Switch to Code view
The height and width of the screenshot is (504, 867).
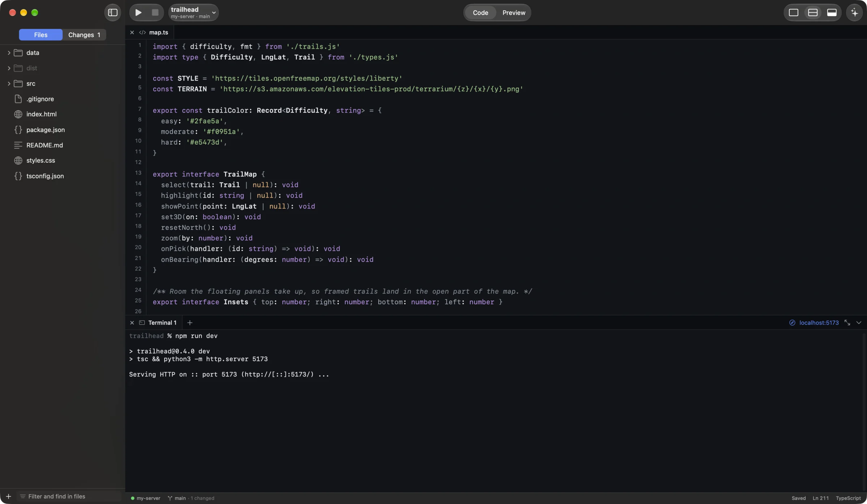pyautogui.click(x=480, y=13)
